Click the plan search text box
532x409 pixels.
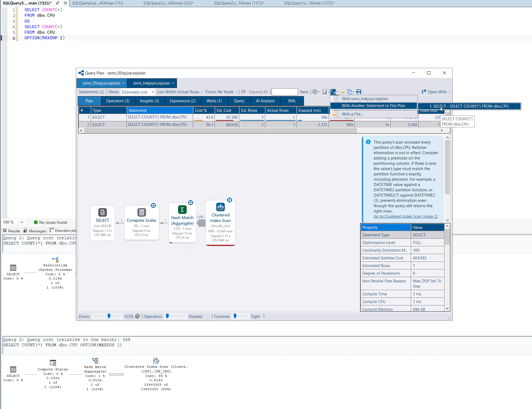coord(285,92)
